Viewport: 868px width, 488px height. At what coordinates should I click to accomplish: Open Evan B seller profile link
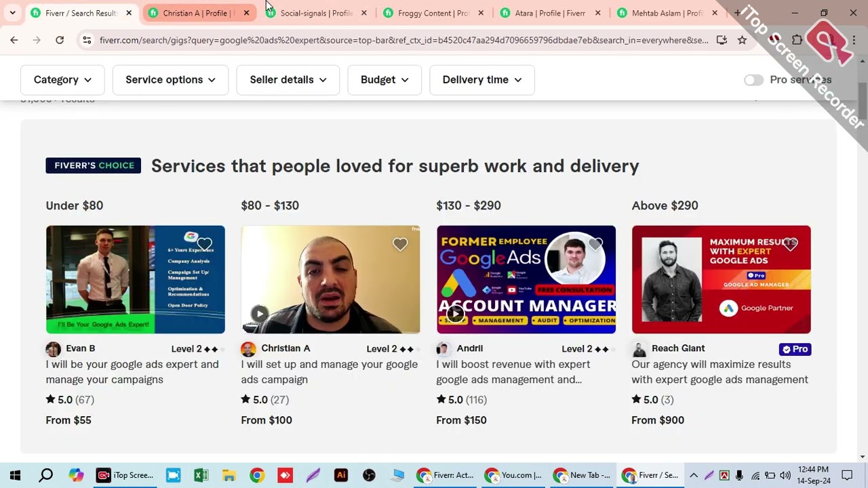click(x=80, y=348)
